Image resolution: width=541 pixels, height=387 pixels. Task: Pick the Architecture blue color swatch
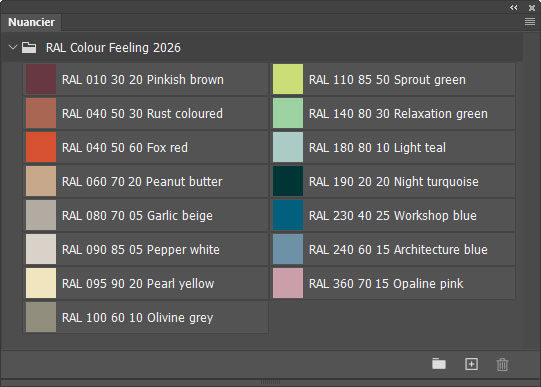coord(288,249)
